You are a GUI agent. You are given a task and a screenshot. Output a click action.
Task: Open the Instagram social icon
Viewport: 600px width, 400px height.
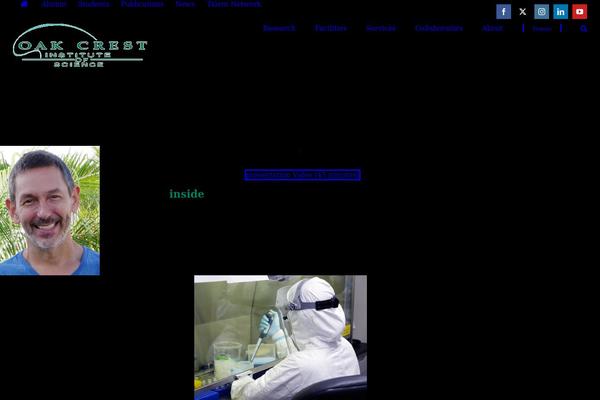click(x=541, y=11)
